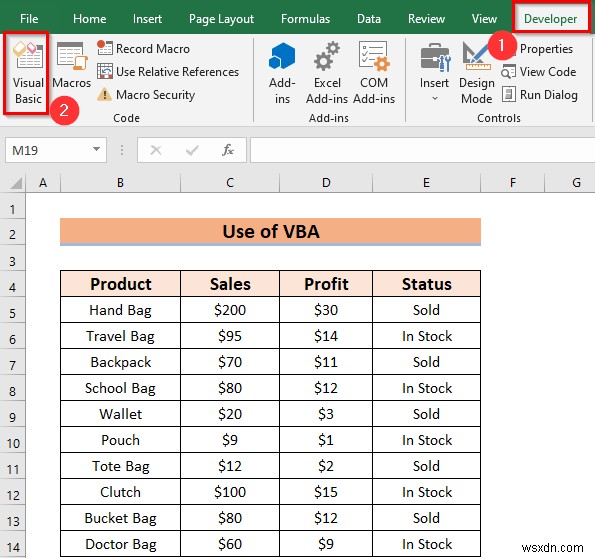
Task: Select the Clutch product cell
Action: point(120,492)
